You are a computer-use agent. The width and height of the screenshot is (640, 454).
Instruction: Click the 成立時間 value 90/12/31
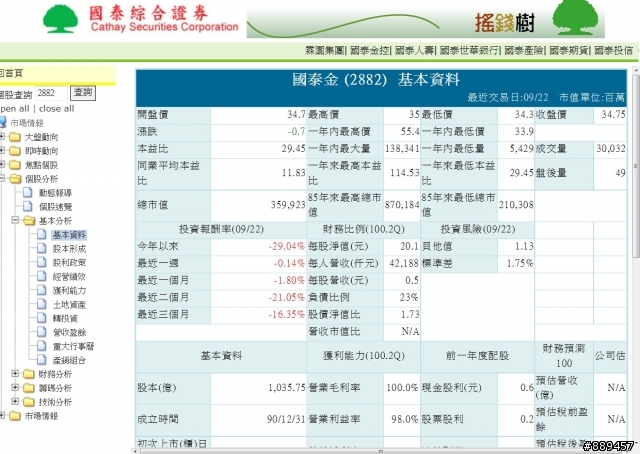click(286, 419)
